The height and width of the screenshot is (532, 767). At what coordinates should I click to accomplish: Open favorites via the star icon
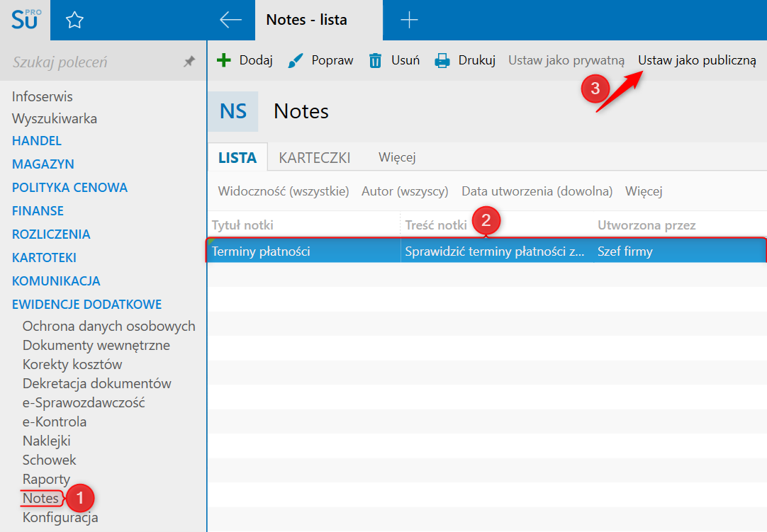coord(74,20)
